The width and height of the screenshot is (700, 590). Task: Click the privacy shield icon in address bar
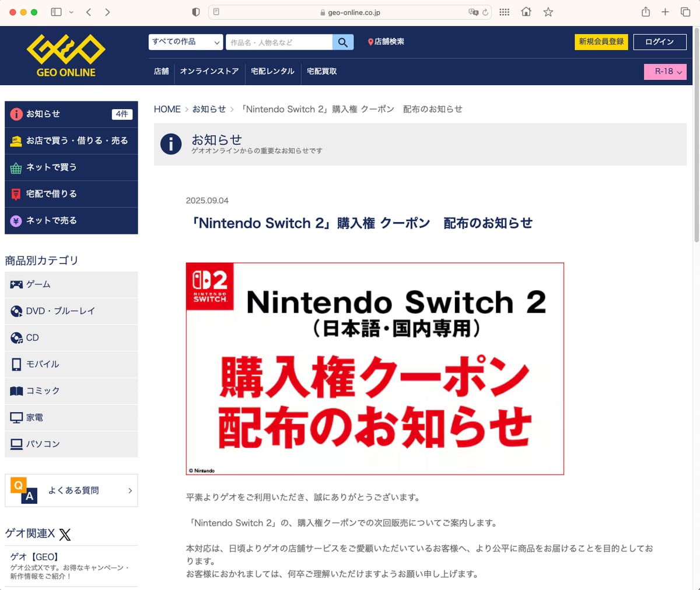tap(195, 11)
